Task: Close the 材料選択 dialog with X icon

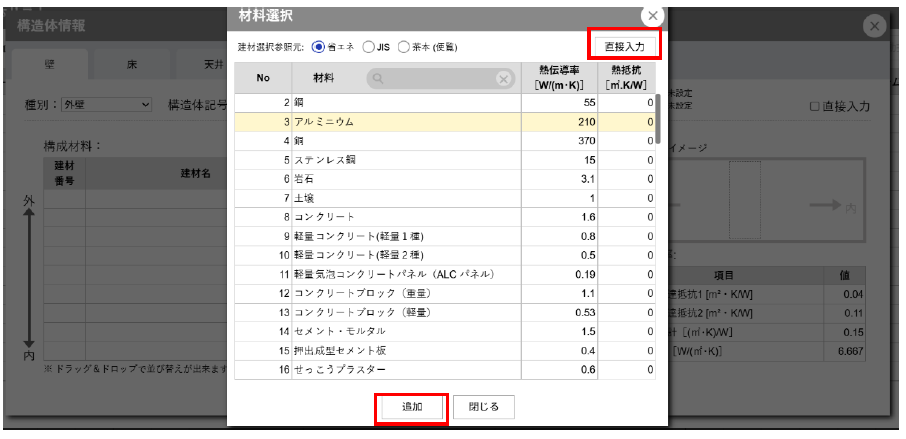Action: pyautogui.click(x=652, y=16)
